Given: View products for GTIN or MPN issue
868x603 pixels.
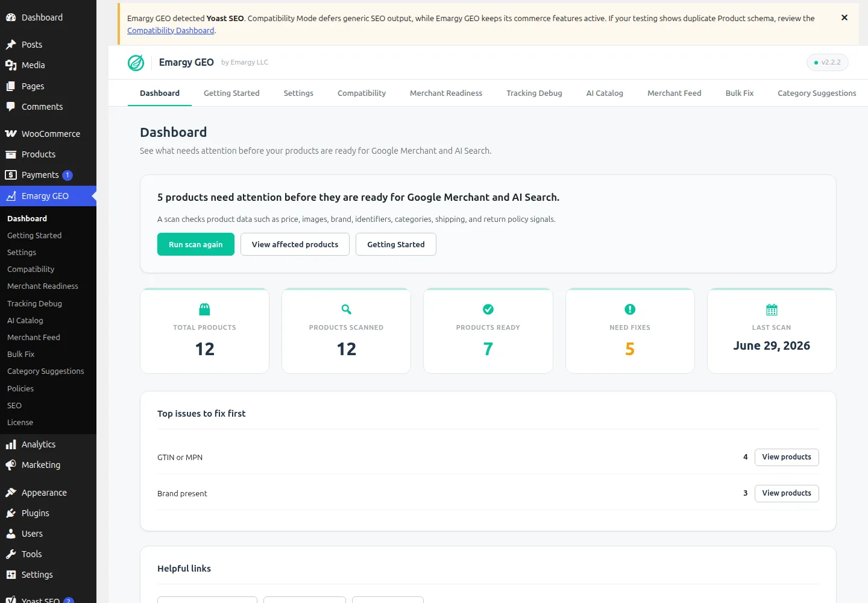Looking at the screenshot, I should (787, 457).
